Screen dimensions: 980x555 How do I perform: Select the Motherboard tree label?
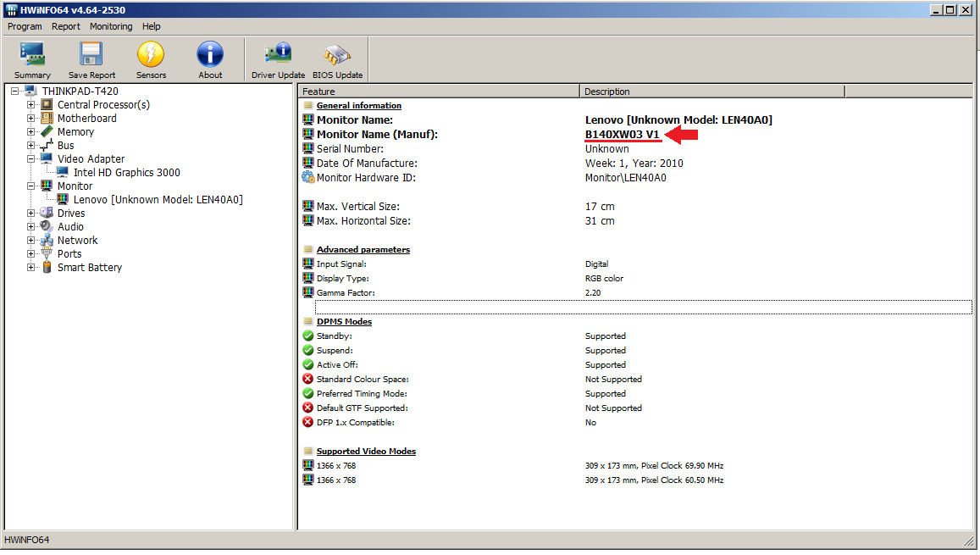[x=87, y=118]
